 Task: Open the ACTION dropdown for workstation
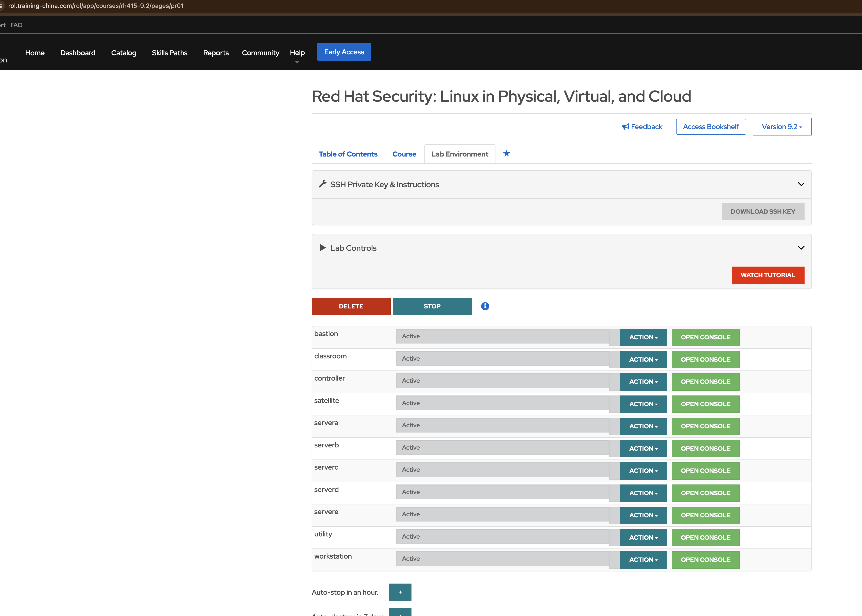tap(643, 559)
